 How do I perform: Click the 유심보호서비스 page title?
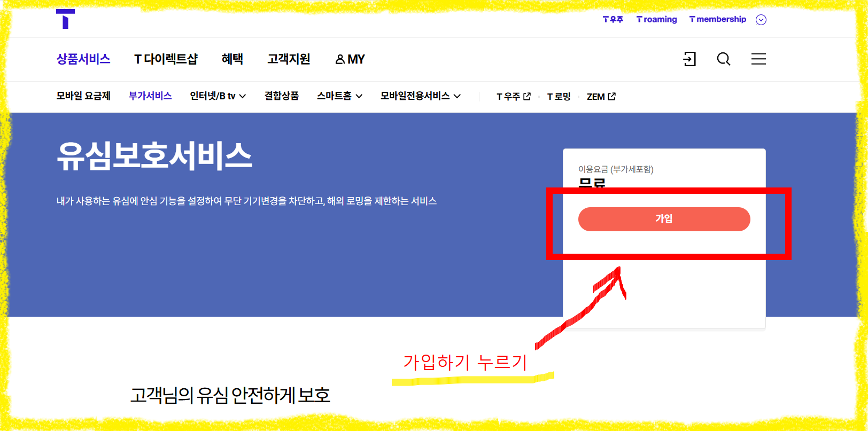click(154, 156)
